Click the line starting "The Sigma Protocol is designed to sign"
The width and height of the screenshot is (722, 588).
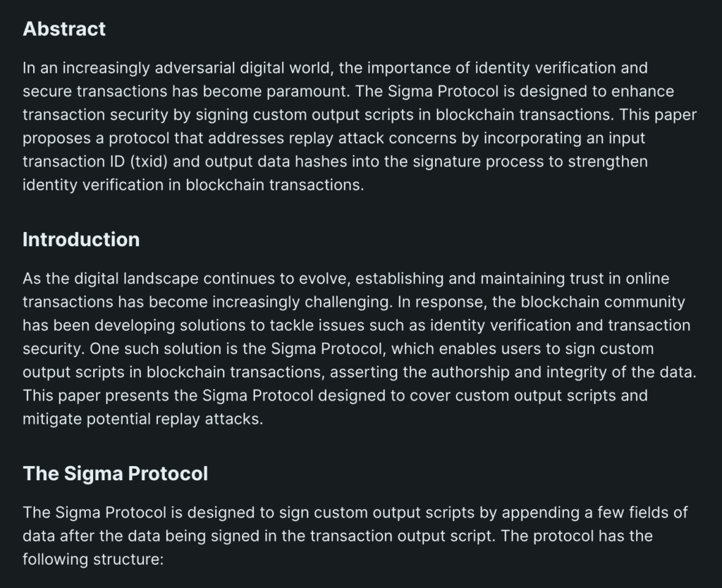(355, 513)
